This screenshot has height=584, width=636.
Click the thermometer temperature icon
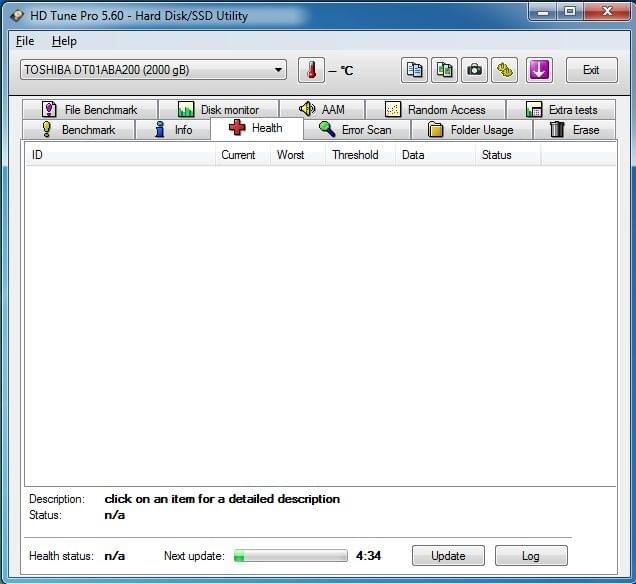(311, 70)
